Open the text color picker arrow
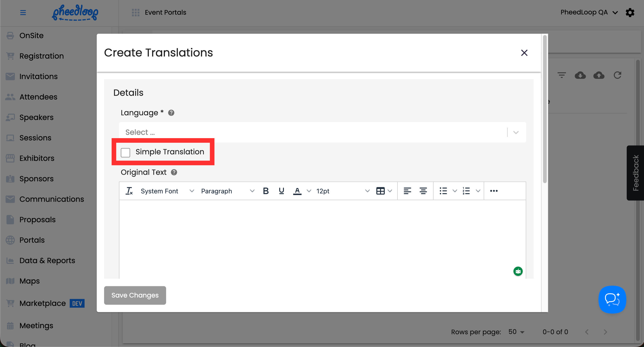Screen dimensions: 644x347 pos(309,191)
